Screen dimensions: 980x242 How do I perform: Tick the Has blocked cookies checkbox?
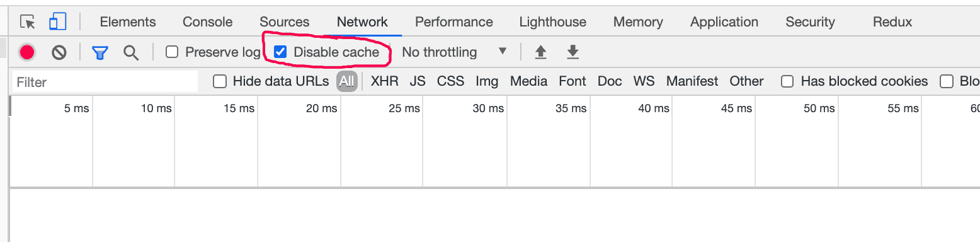point(787,81)
